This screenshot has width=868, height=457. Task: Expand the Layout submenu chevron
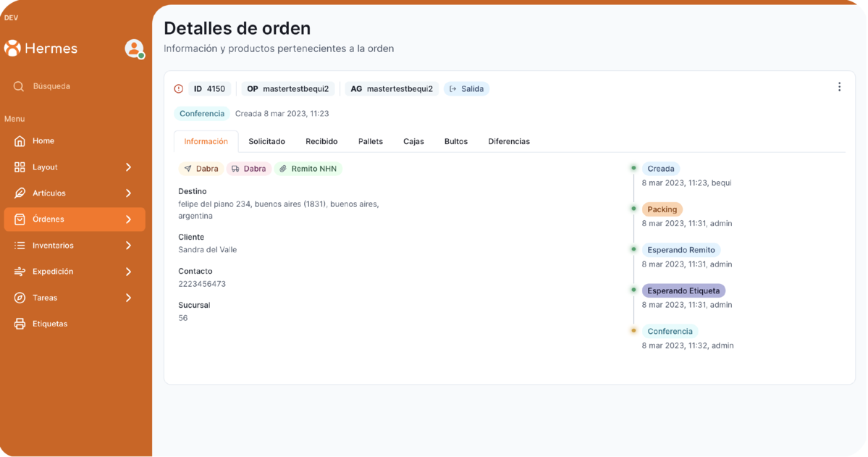point(128,167)
